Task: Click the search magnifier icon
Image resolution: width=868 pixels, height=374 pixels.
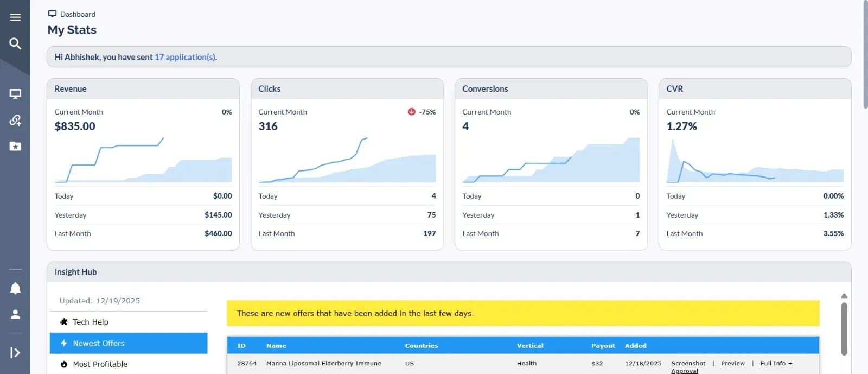Action: click(15, 43)
